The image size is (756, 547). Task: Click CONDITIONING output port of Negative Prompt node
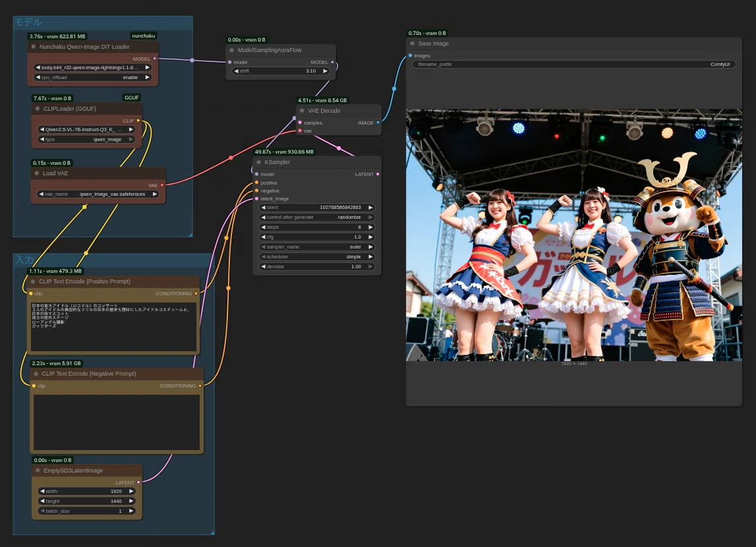[200, 386]
